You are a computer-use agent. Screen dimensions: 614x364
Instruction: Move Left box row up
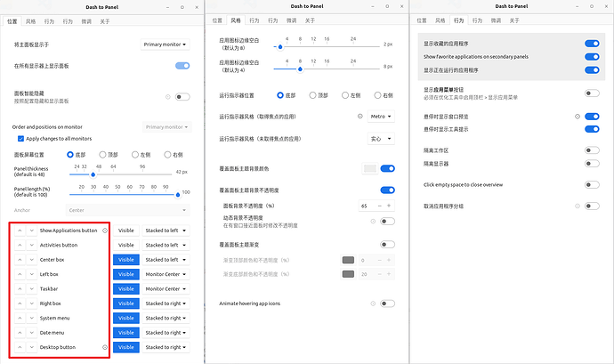click(x=20, y=274)
